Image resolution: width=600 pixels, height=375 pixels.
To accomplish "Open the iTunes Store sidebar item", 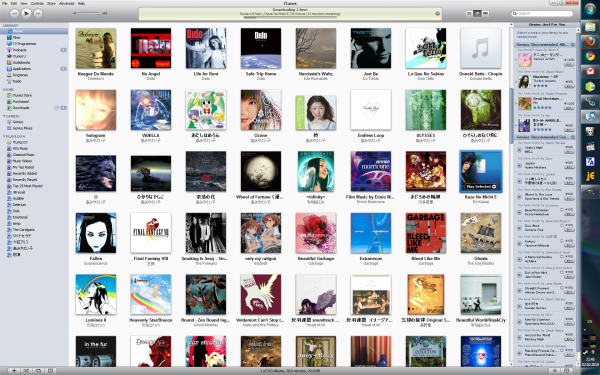I will pyautogui.click(x=22, y=95).
